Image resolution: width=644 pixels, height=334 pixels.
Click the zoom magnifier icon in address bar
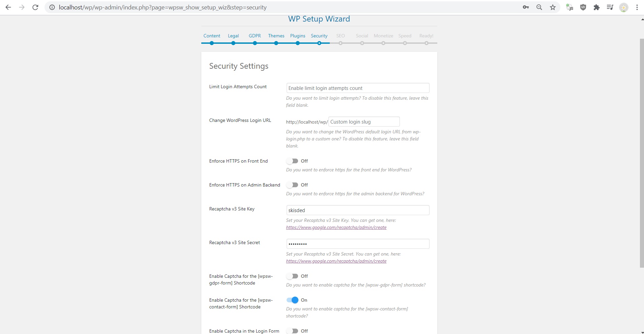(x=539, y=7)
